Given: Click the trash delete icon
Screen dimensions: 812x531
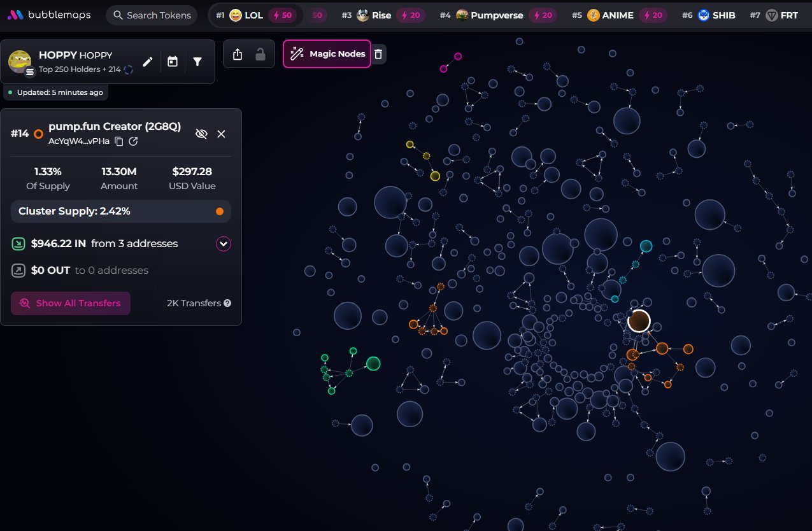Looking at the screenshot, I should pyautogui.click(x=378, y=54).
